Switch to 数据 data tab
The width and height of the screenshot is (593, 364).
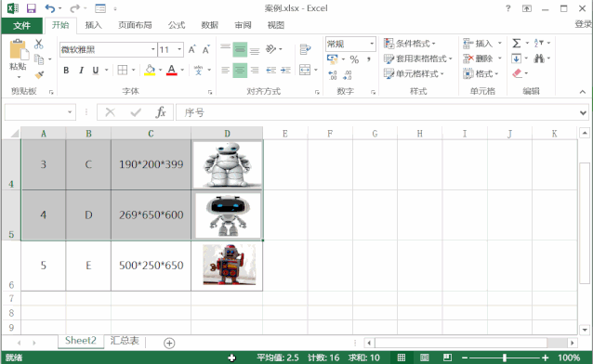pyautogui.click(x=209, y=25)
